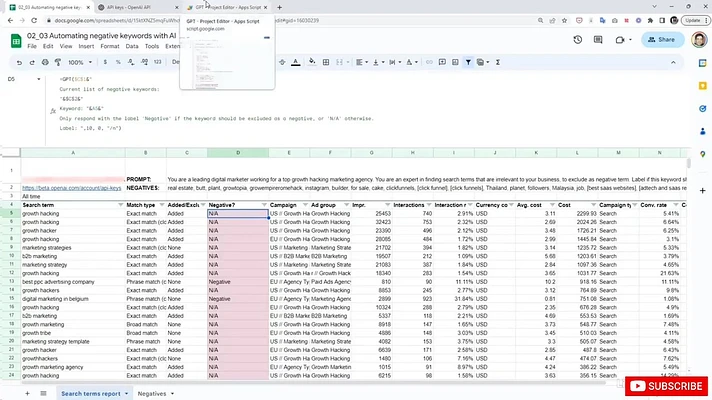This screenshot has width=712, height=400.
Task: Open Search terms report tab menu arrow
Action: pos(126,394)
